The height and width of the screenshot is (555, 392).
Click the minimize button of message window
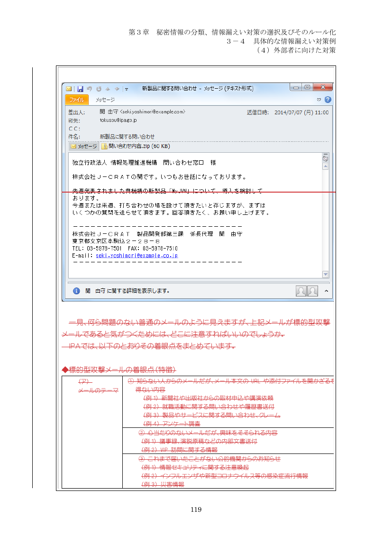[x=296, y=87]
